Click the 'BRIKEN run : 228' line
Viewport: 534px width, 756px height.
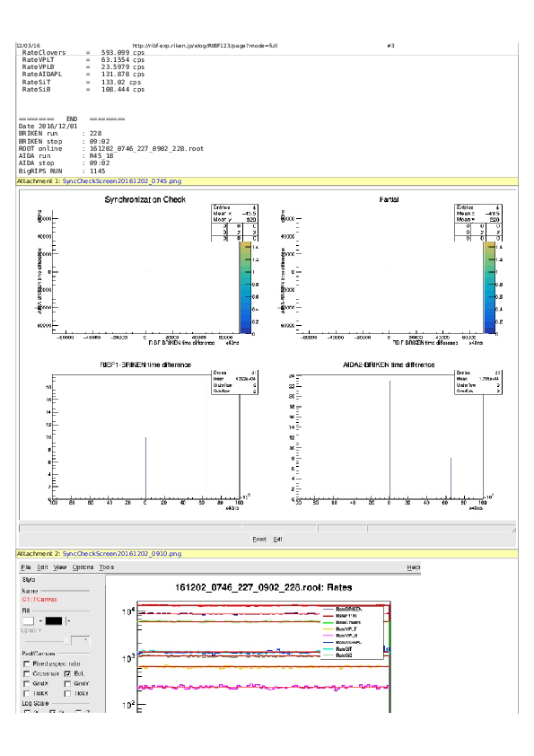coord(60,134)
